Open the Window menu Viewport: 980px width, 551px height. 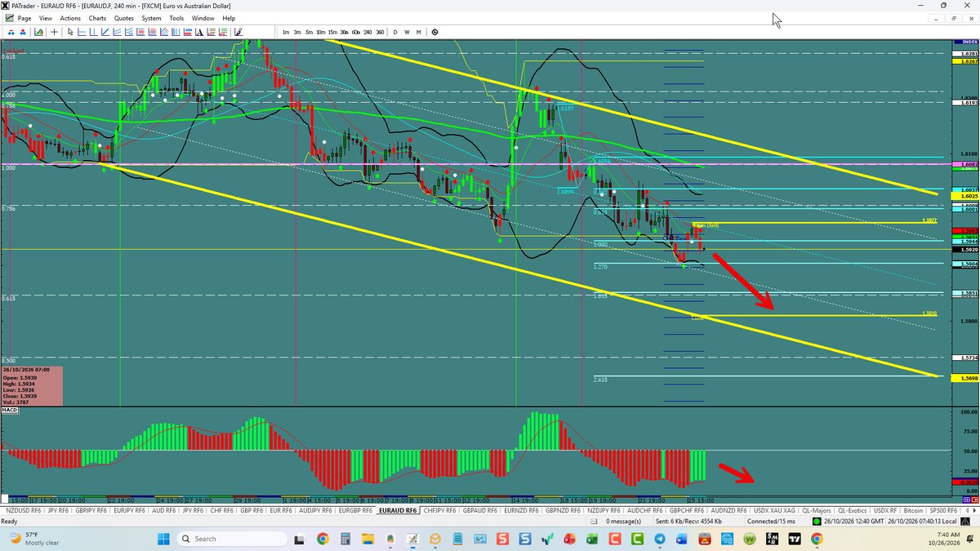(x=203, y=18)
